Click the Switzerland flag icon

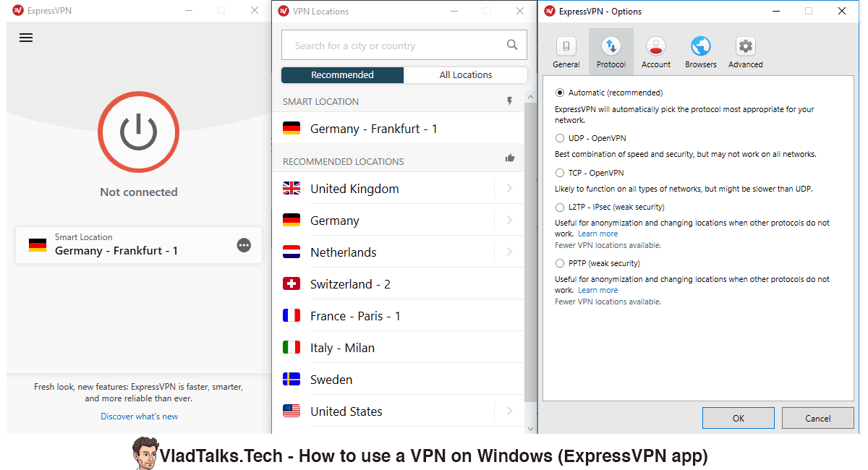click(x=292, y=284)
